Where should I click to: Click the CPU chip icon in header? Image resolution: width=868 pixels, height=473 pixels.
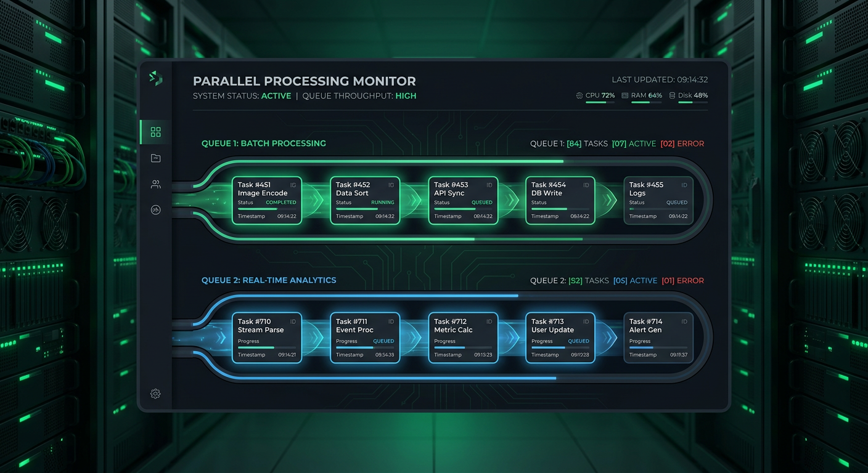tap(578, 95)
